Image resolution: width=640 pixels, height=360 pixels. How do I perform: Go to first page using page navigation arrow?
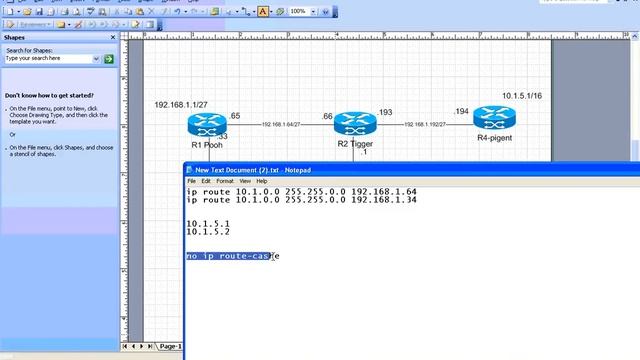[125, 346]
